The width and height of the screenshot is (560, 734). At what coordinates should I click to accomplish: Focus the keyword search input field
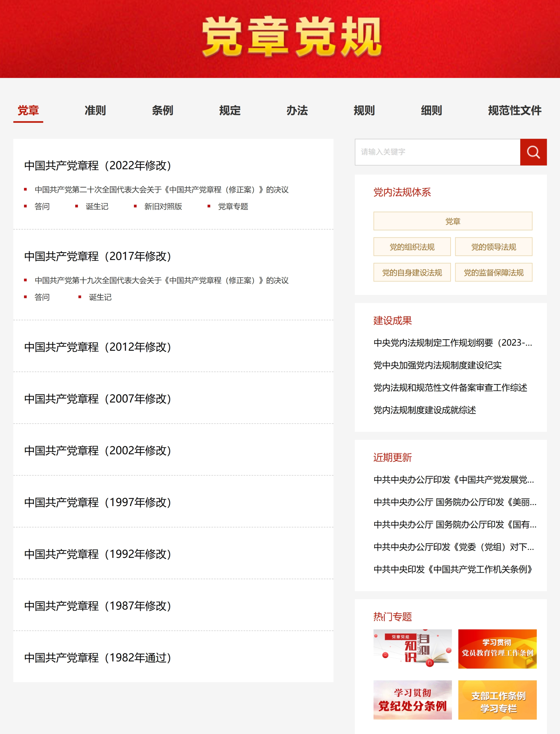(437, 152)
